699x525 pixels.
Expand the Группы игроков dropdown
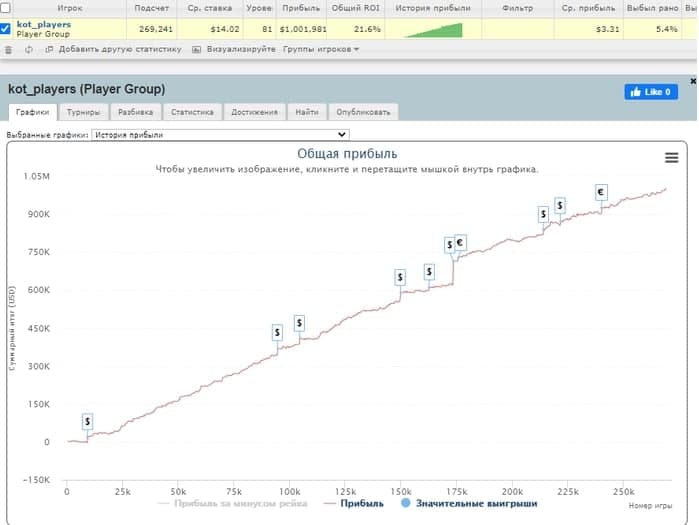tap(321, 49)
